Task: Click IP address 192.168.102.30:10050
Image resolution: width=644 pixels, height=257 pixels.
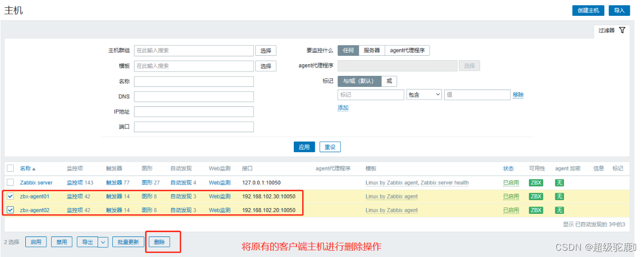Action: (x=268, y=196)
